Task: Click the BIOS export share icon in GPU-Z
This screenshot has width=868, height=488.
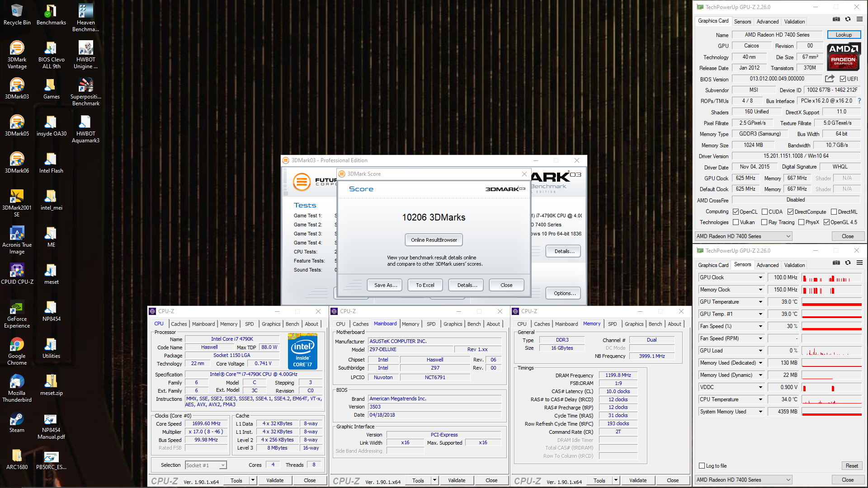Action: click(x=830, y=79)
